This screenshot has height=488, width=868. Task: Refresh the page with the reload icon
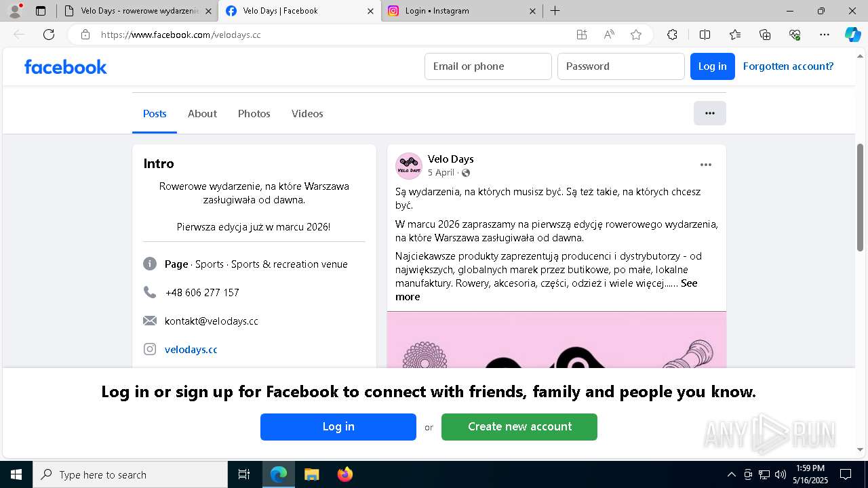point(49,35)
